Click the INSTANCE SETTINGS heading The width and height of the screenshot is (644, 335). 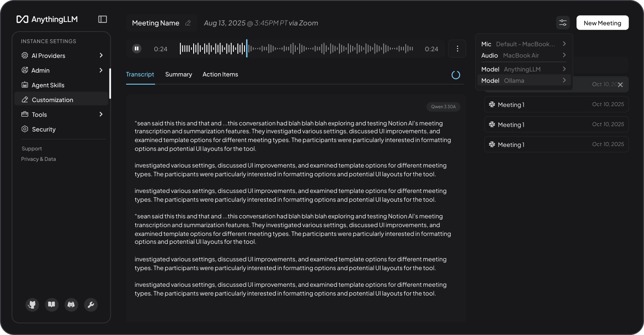pos(49,41)
